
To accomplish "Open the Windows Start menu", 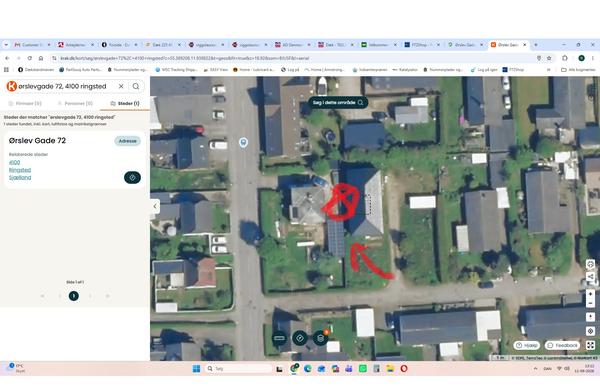I will coord(196,368).
